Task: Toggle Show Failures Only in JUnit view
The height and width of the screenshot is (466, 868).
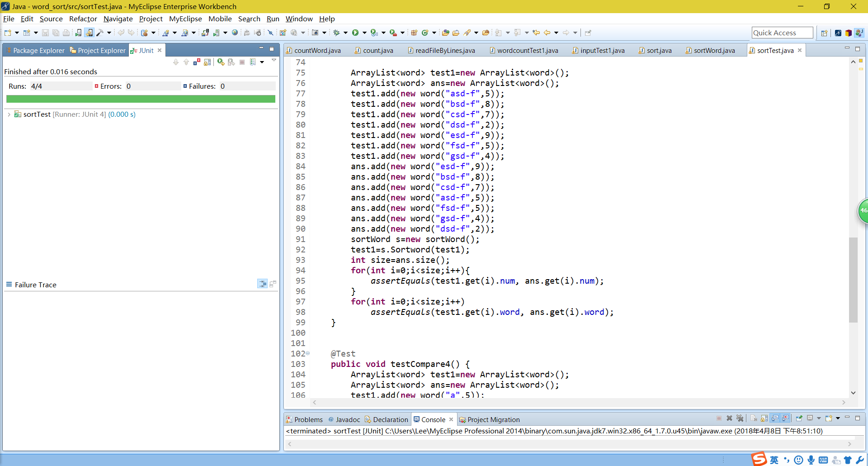Action: coord(197,62)
